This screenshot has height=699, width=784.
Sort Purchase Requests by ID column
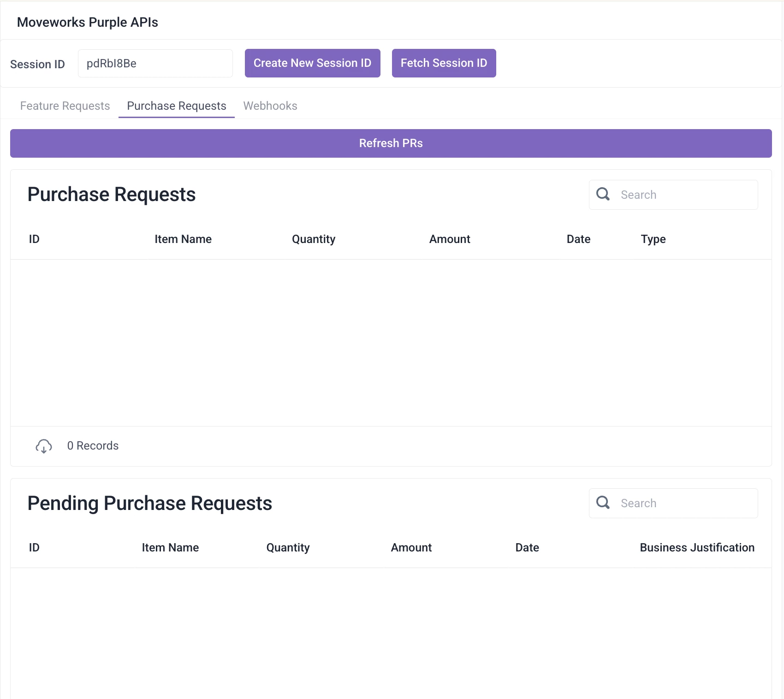[34, 239]
